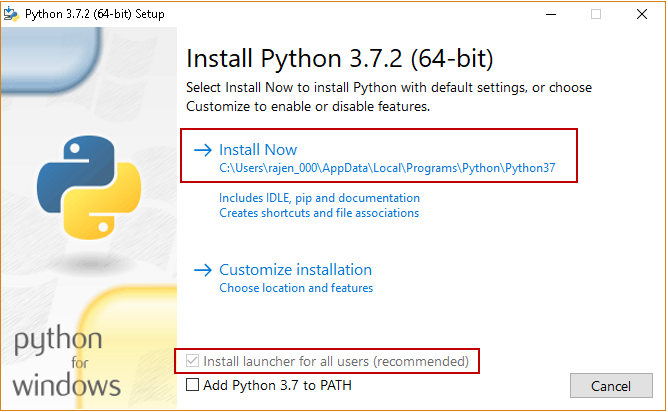Viewport: 668px width, 412px height.
Task: Click the blue and yellow Python logo
Action: point(82,181)
